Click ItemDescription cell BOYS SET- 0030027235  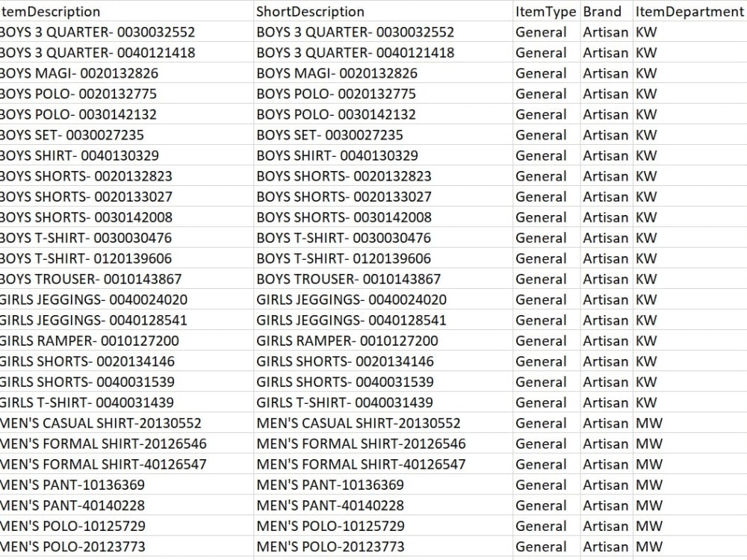127,134
